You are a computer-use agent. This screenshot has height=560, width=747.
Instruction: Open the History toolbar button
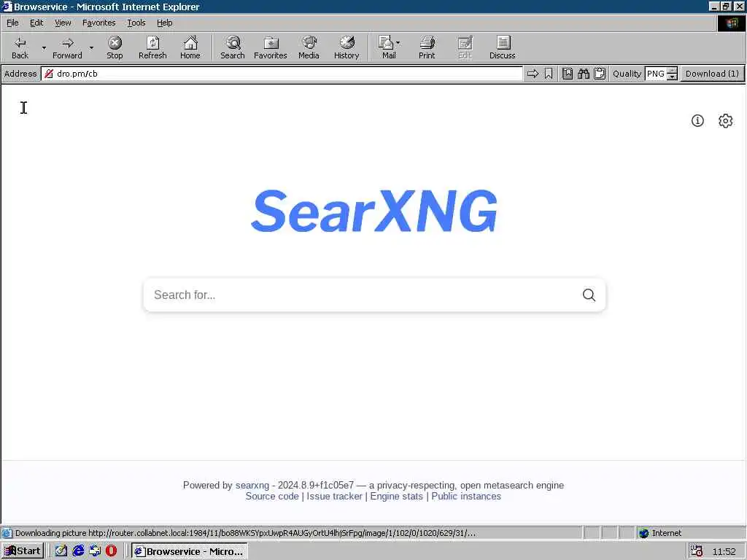click(347, 47)
